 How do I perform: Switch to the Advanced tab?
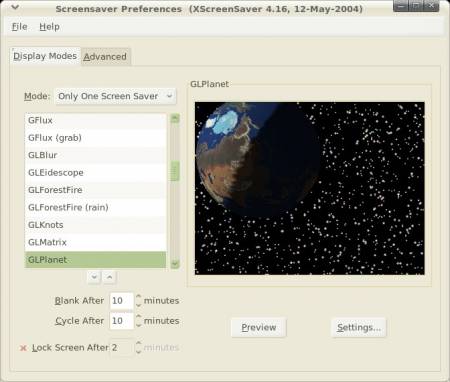(x=105, y=57)
